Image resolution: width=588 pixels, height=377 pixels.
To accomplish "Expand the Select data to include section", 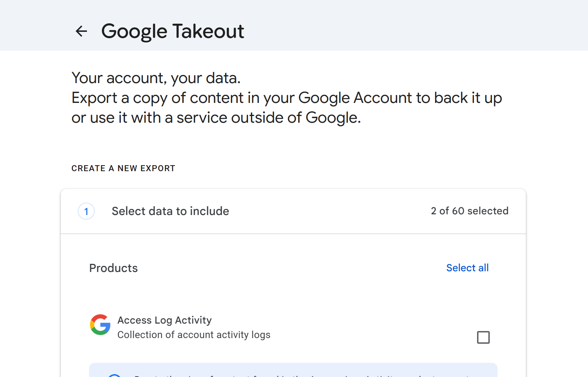I will (170, 211).
